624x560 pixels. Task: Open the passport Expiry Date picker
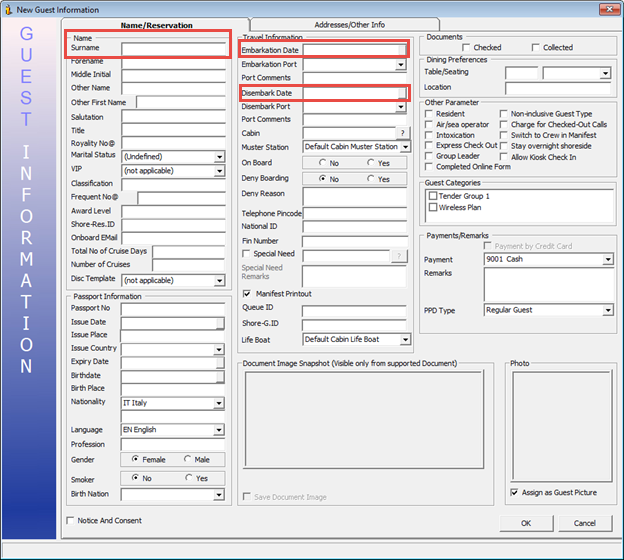(220, 363)
